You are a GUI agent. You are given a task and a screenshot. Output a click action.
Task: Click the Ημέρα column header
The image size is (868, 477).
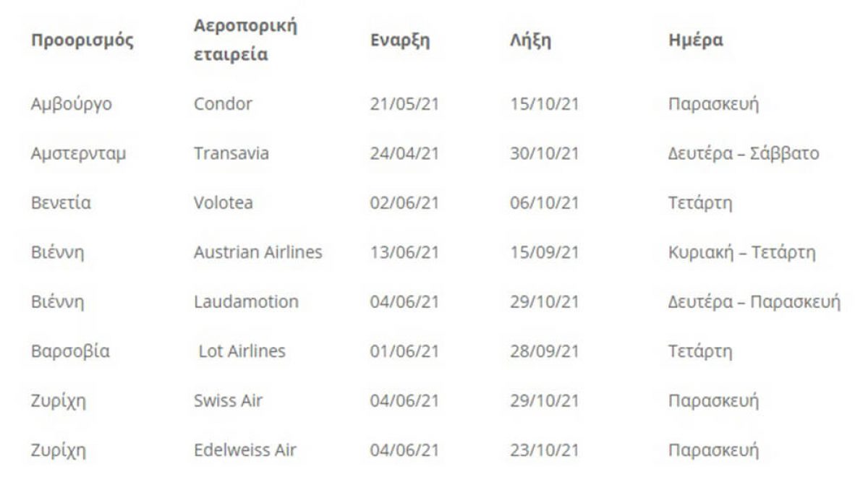coord(695,40)
